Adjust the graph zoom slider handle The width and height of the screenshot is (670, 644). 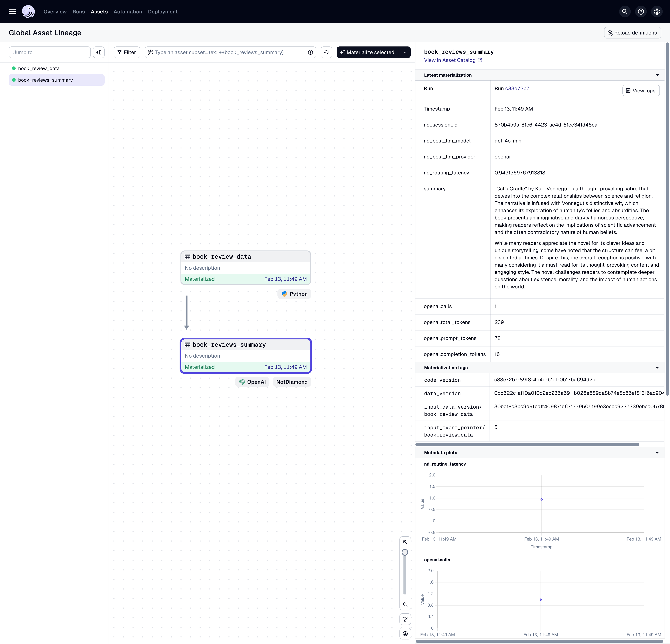(x=405, y=552)
